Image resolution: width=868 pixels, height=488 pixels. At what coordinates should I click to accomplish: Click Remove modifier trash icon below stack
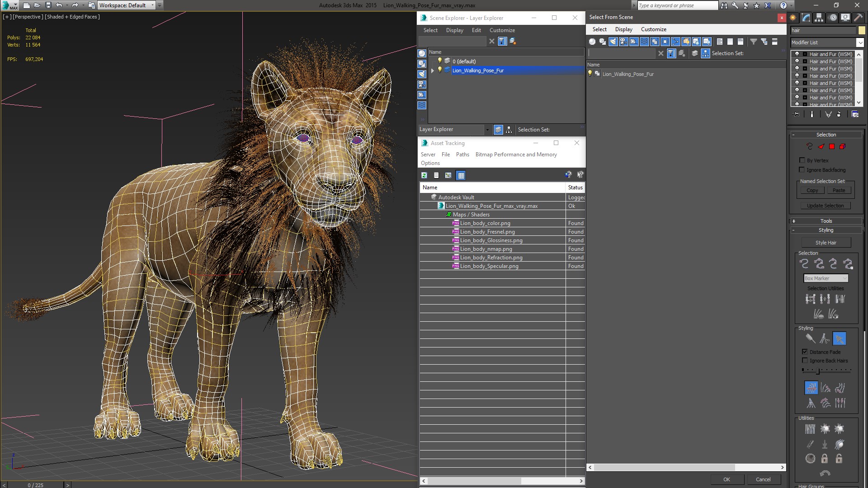(839, 114)
